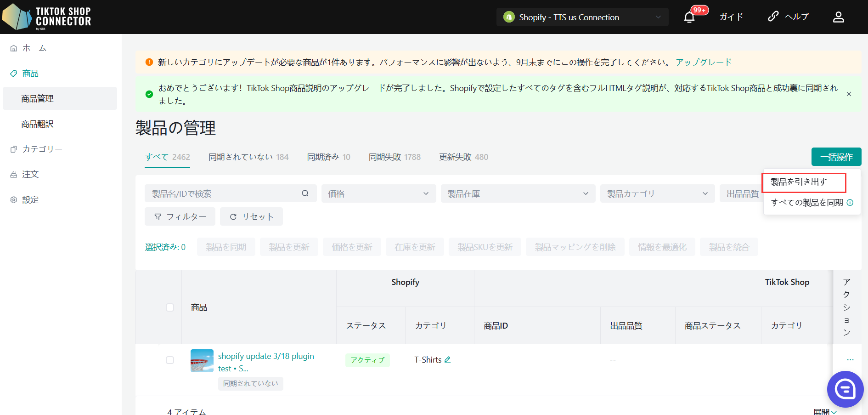Screen dimensions: 868x415
Task: Expand the 製品在庫 filter dropdown
Action: (518, 193)
